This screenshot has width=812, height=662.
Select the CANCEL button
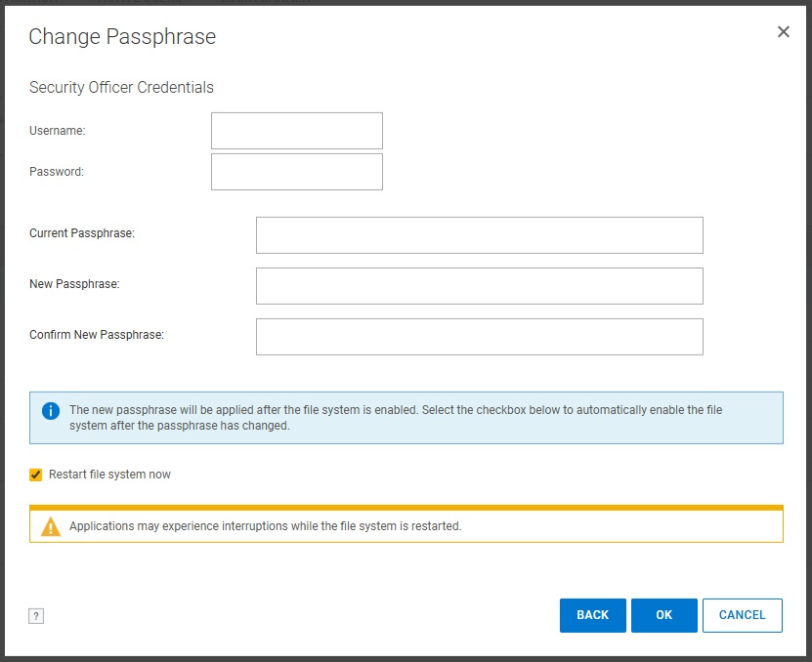742,615
